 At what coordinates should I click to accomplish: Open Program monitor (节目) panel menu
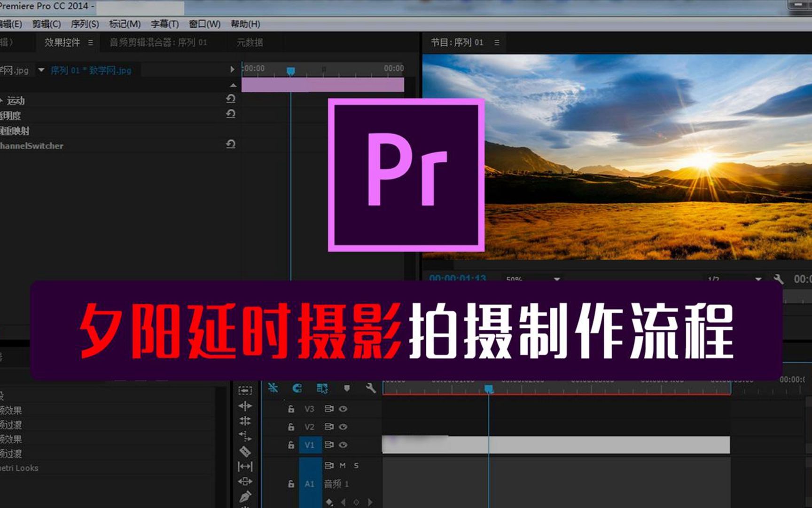click(x=497, y=42)
